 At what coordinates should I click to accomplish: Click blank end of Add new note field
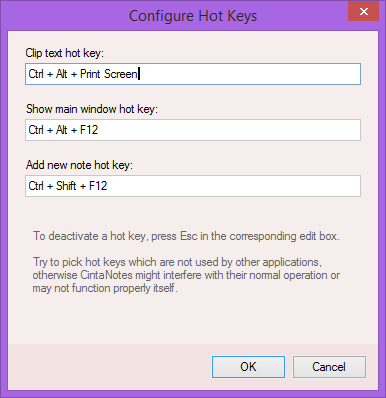(233, 186)
